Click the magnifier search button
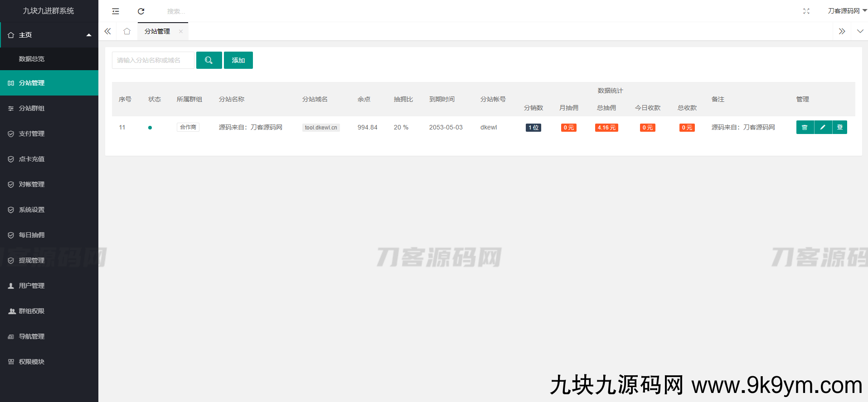 click(209, 60)
